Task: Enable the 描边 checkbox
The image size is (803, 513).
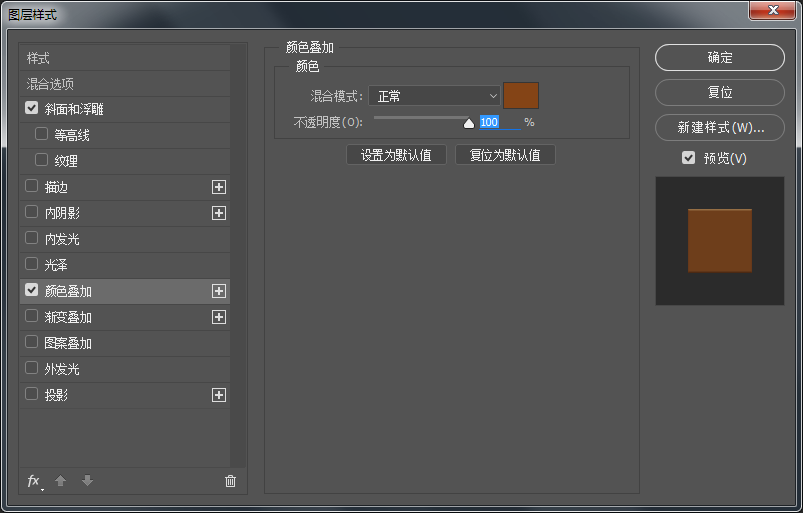Action: 32,186
